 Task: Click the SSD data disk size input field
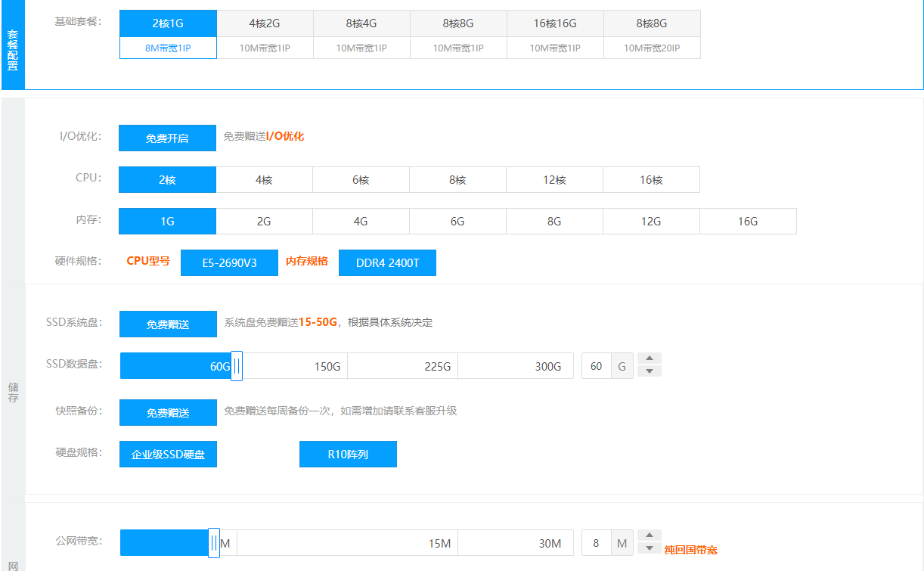click(597, 366)
